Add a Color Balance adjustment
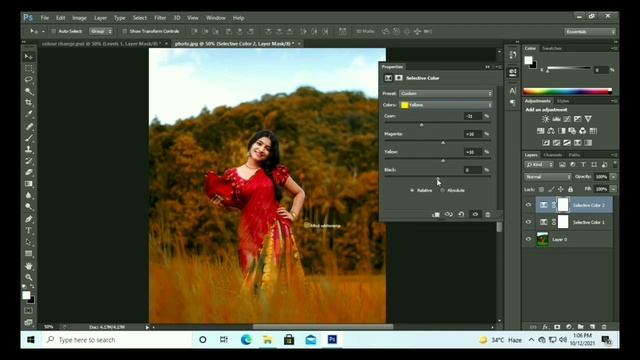Viewport: 640px width, 360px height. click(x=551, y=131)
